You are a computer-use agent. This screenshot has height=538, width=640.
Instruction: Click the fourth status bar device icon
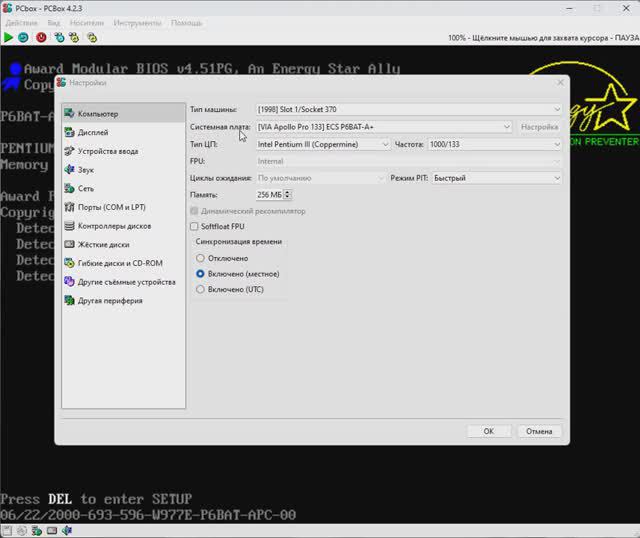pyautogui.click(x=52, y=531)
